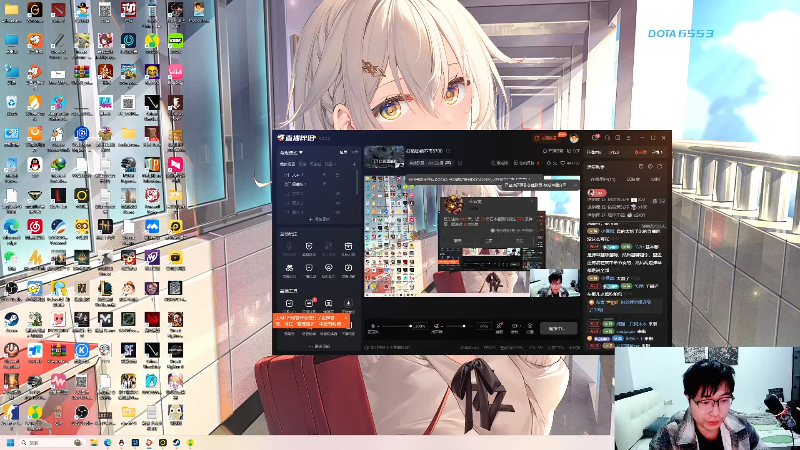Click the binoculars-style icon in second tool row
This screenshot has width=800, height=450.
coord(289,270)
